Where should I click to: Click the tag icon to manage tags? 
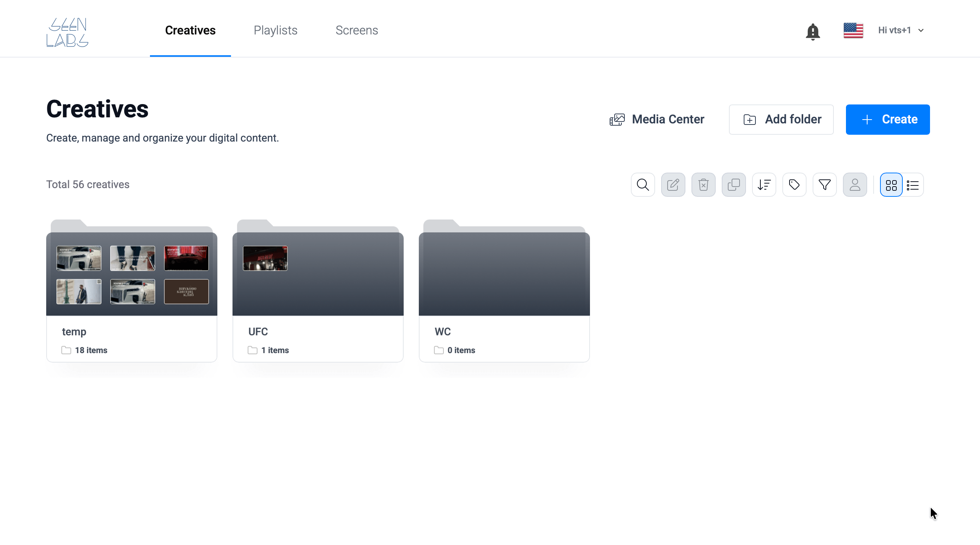tap(794, 184)
